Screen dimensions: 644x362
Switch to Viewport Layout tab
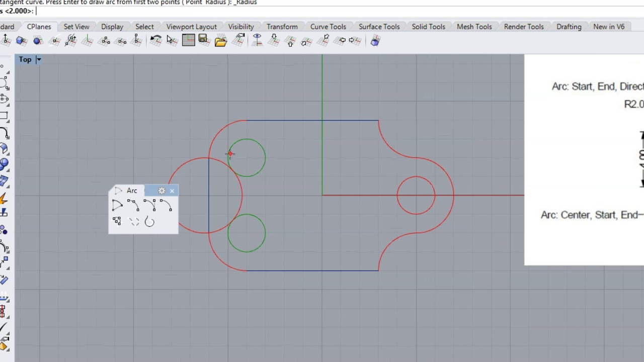point(191,27)
